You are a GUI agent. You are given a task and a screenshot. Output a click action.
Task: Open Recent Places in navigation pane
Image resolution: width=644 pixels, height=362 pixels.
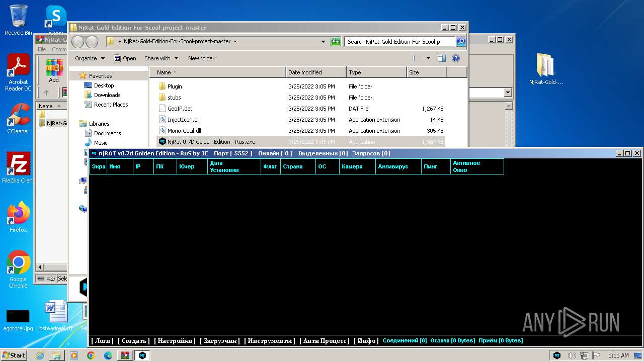(x=111, y=105)
